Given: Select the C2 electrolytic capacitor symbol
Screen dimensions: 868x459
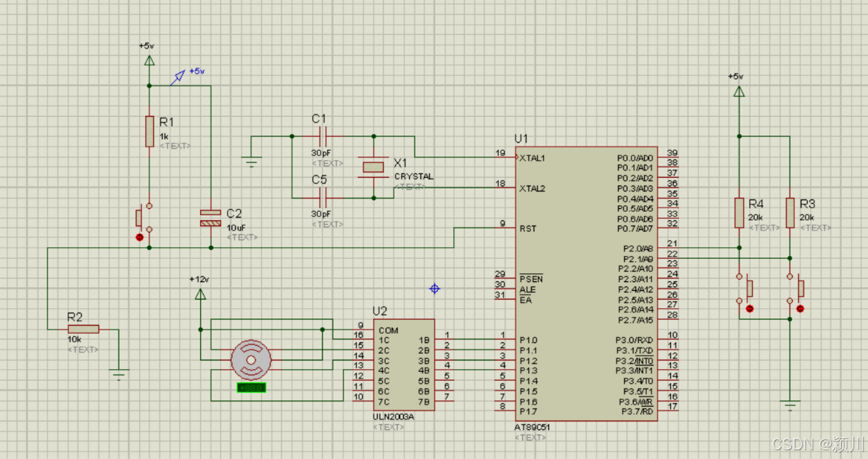Looking at the screenshot, I should [x=210, y=218].
